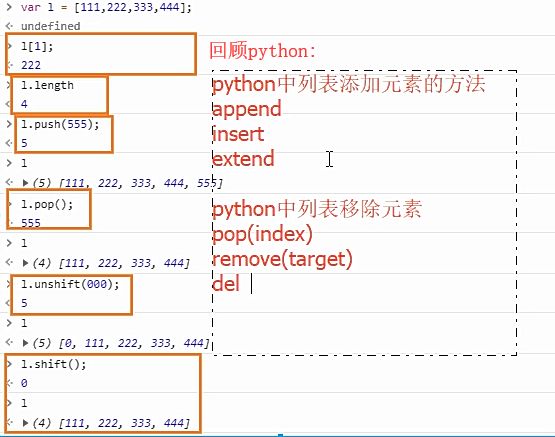Click the output 4 under l.length
The width and height of the screenshot is (555, 437).
click(24, 104)
